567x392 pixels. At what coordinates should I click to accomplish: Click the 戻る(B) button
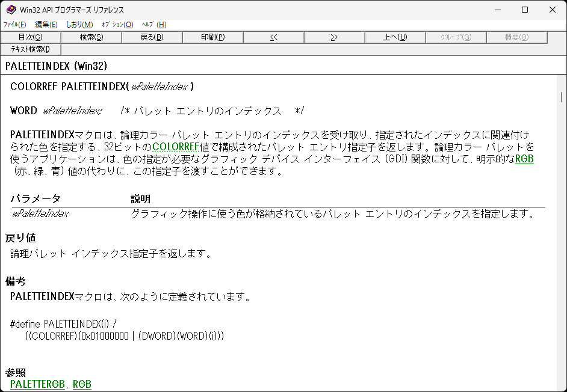[x=152, y=37]
